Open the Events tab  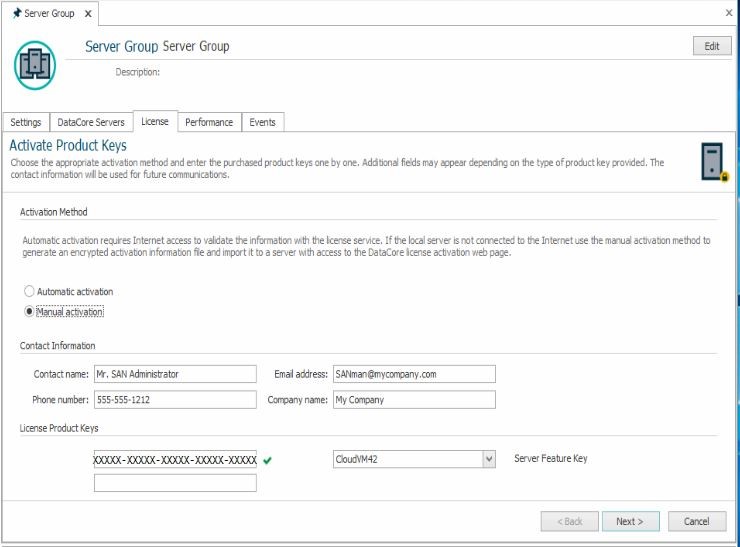pyautogui.click(x=263, y=122)
